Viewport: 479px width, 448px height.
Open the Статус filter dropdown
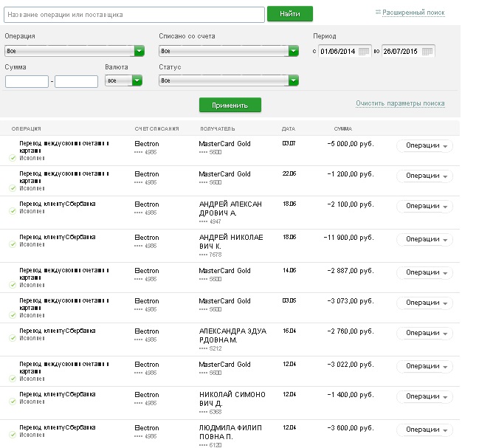click(x=294, y=80)
